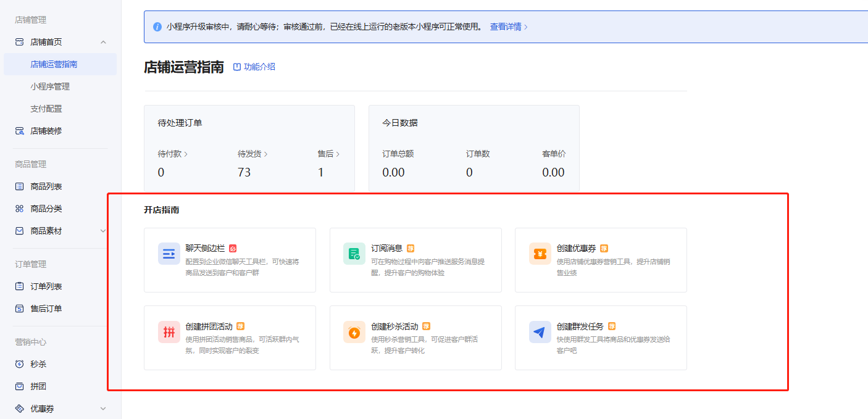Click the 订单总额 value 0.00

393,173
